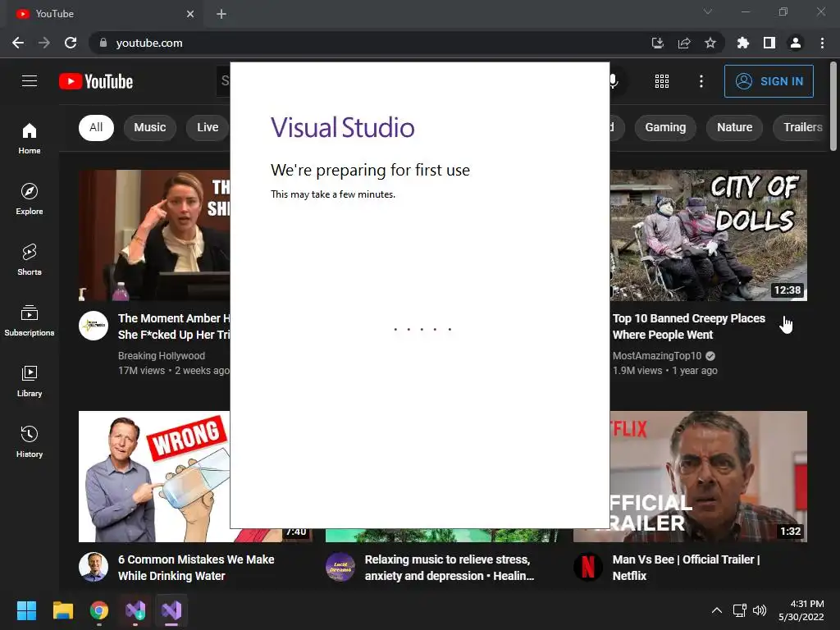Select the Music filter chip
The image size is (840, 630).
[x=150, y=127]
